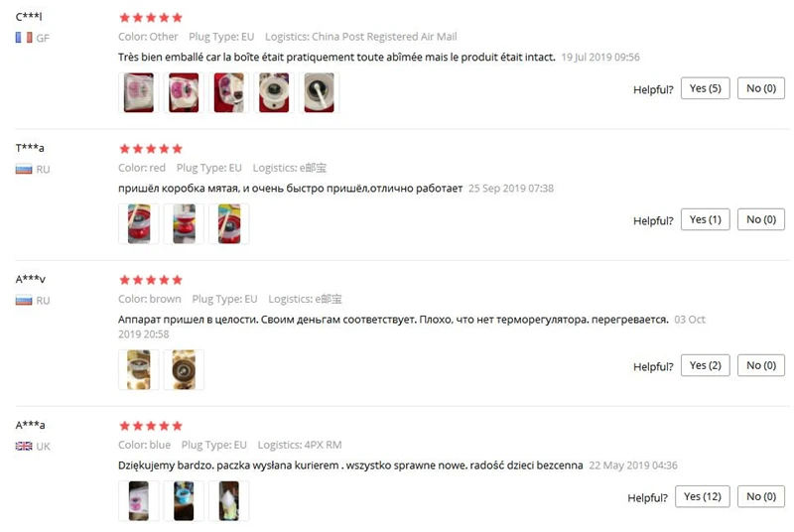Click No (0) on the blue color review
The width and height of the screenshot is (794, 532).
tap(760, 496)
